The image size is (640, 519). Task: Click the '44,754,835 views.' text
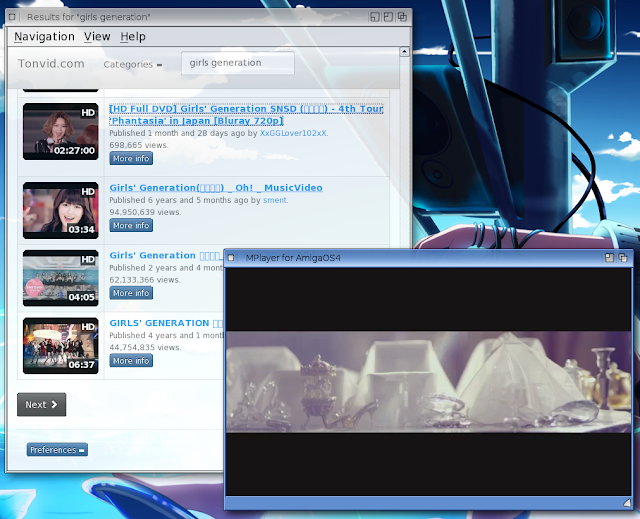tap(145, 348)
